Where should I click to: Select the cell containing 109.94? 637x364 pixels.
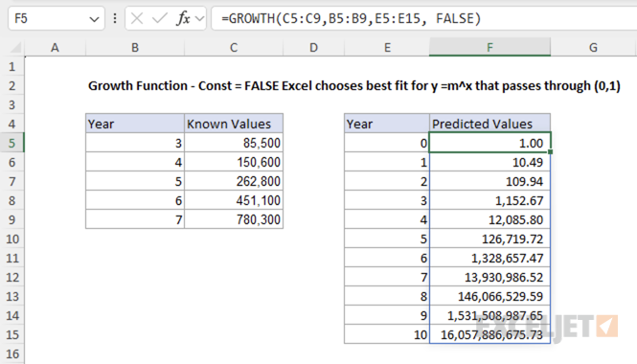click(489, 181)
